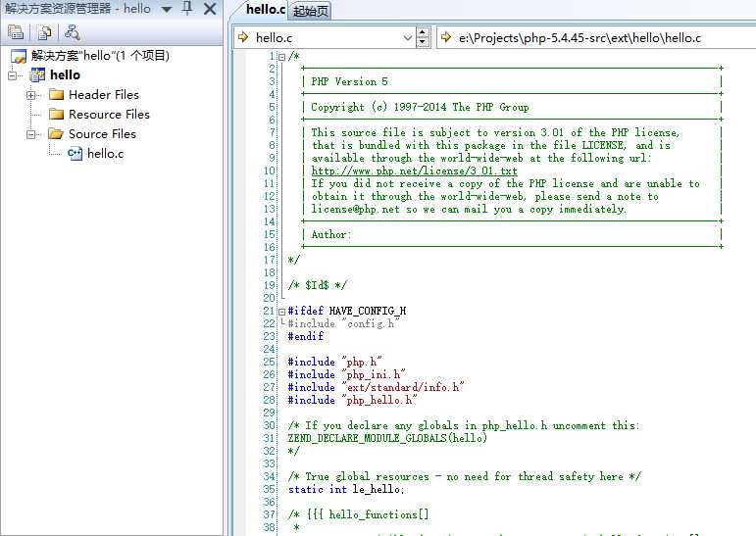Image resolution: width=756 pixels, height=536 pixels.
Task: Click the C++ file icon beside hello.c
Action: [75, 154]
